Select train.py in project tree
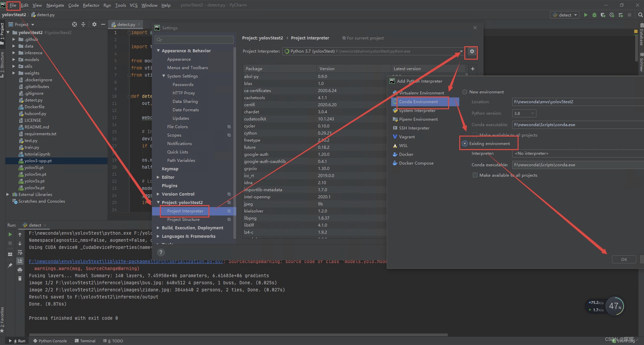This screenshot has width=644, height=345. pos(32,147)
